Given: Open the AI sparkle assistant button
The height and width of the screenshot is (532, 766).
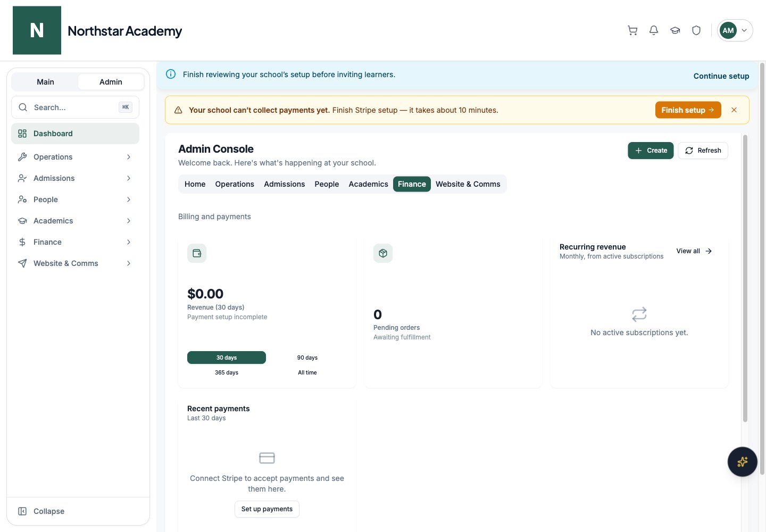Looking at the screenshot, I should tap(743, 462).
